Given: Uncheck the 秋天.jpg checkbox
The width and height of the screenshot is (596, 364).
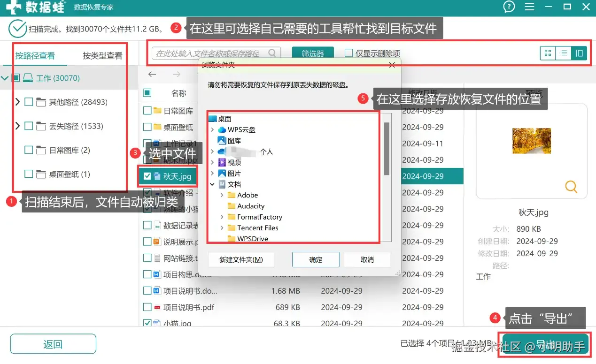Looking at the screenshot, I should point(147,176).
